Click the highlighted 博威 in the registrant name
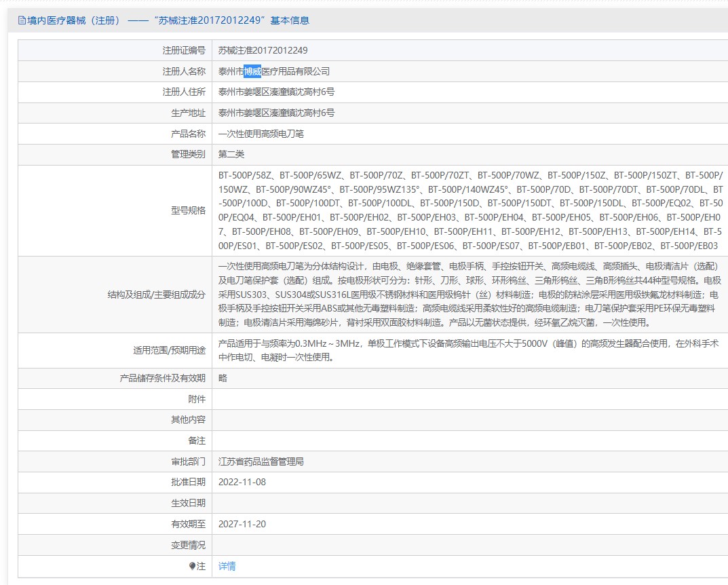 252,71
